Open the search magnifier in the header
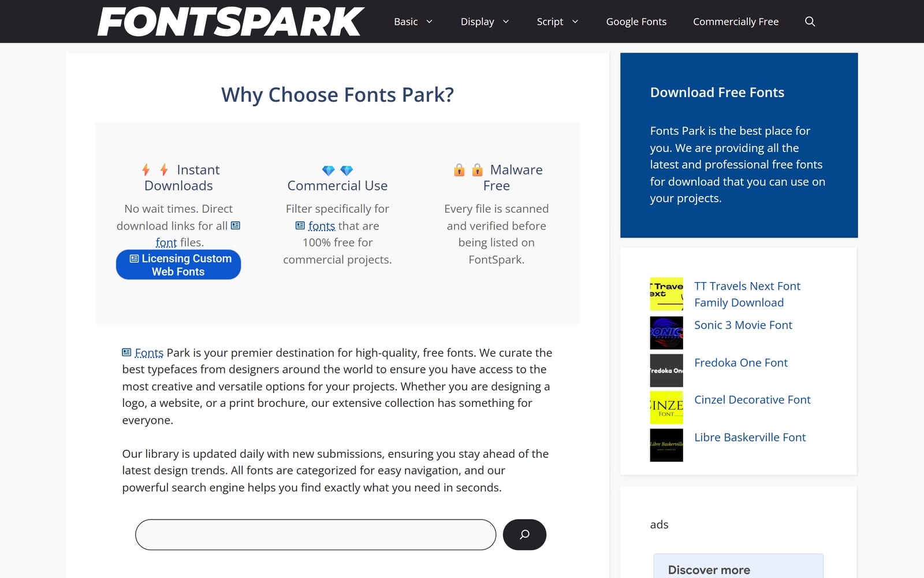The width and height of the screenshot is (924, 578). click(810, 21)
